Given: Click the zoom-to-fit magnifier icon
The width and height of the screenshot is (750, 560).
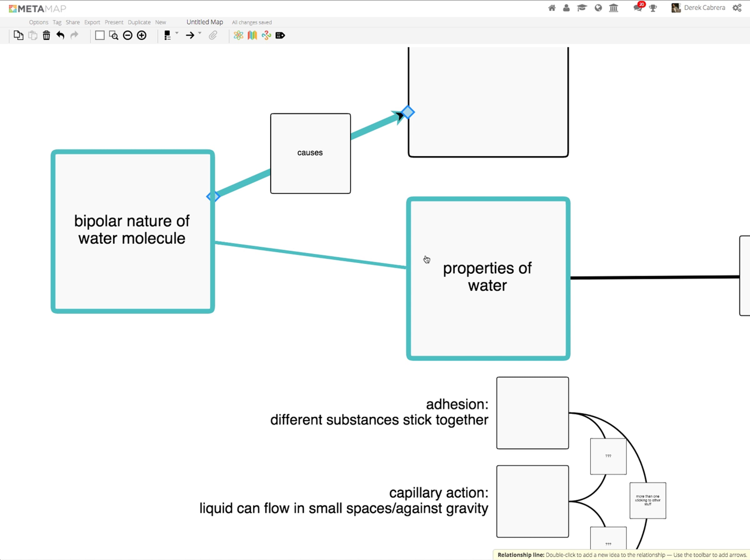Looking at the screenshot, I should pyautogui.click(x=113, y=35).
